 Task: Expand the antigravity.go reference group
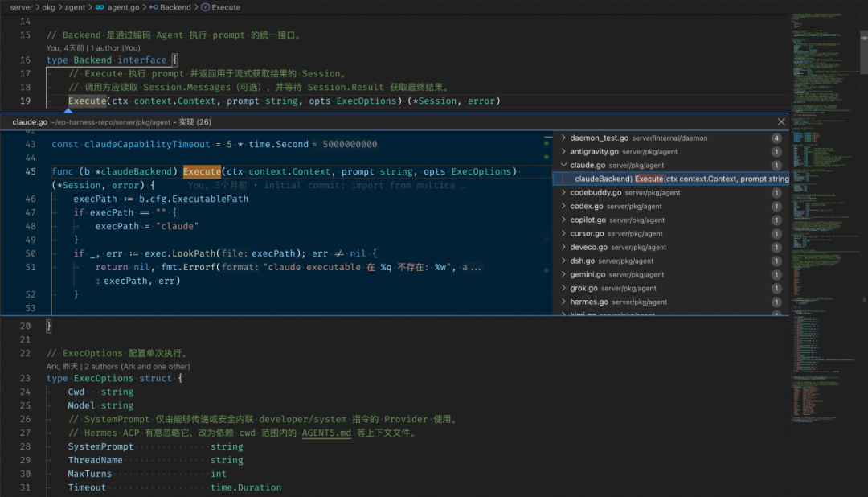pos(563,151)
